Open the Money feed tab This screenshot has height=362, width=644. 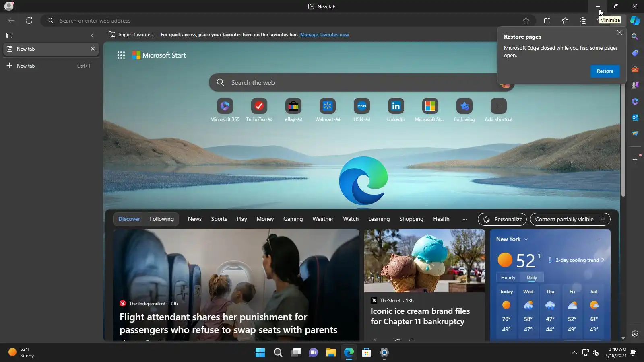265,219
